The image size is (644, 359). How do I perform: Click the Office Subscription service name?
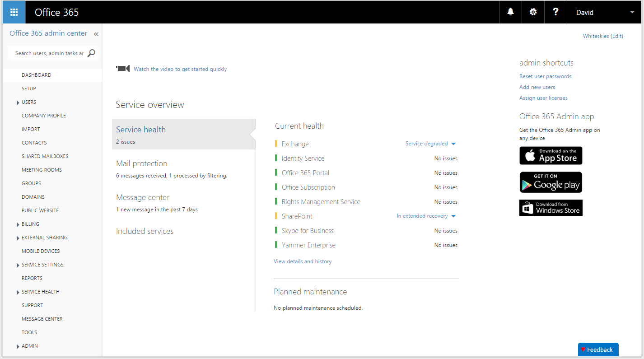(x=308, y=187)
